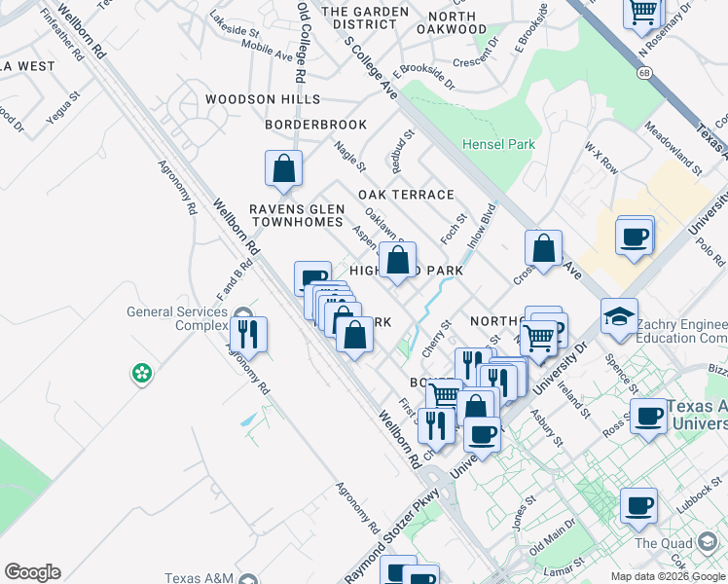Select the shopping bag marker above University Dr coffee

pos(475,405)
